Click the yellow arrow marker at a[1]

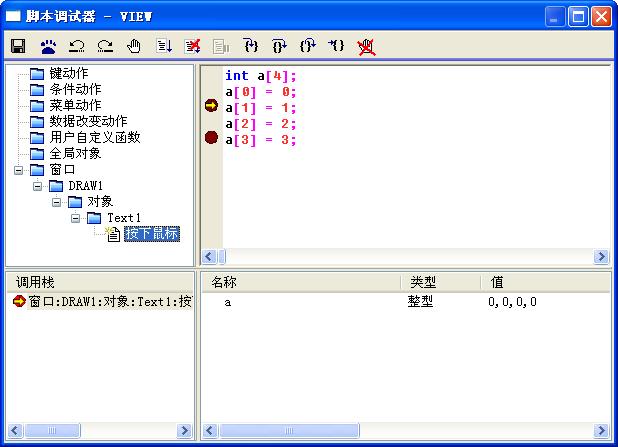(x=211, y=106)
